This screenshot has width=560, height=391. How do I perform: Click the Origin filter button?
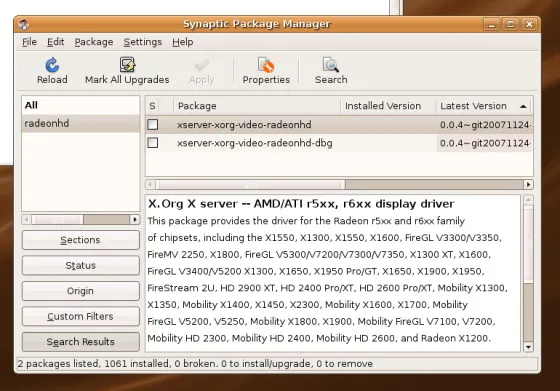click(81, 291)
